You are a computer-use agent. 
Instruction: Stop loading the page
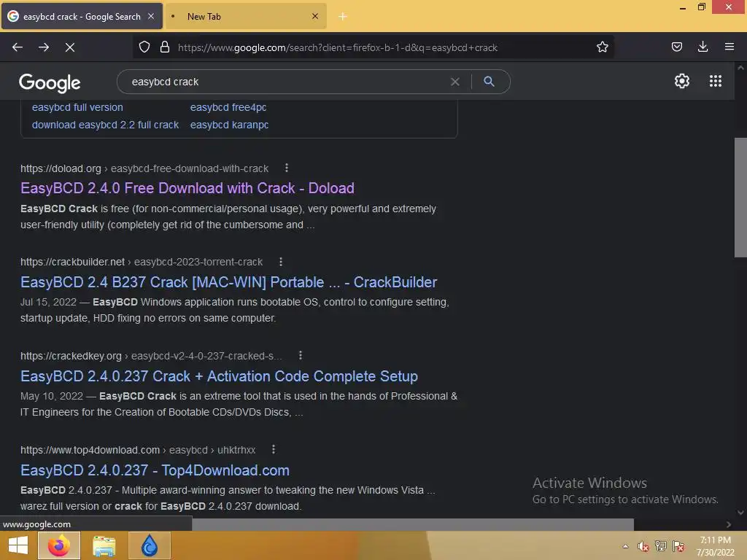pyautogui.click(x=70, y=47)
